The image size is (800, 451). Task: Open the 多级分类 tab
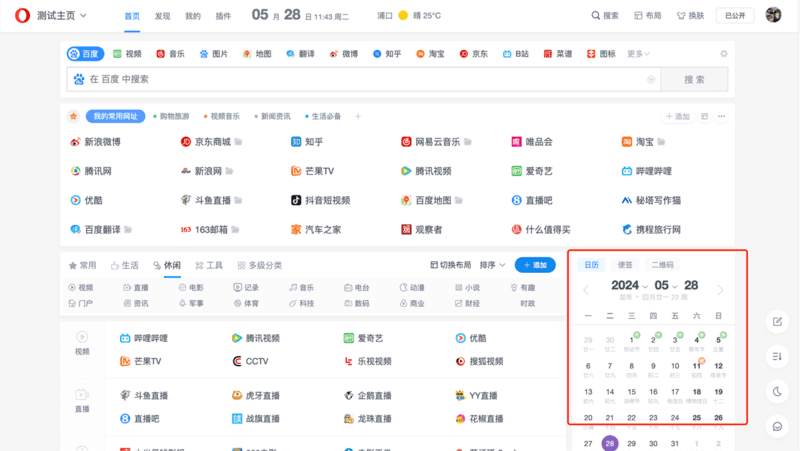tap(260, 265)
